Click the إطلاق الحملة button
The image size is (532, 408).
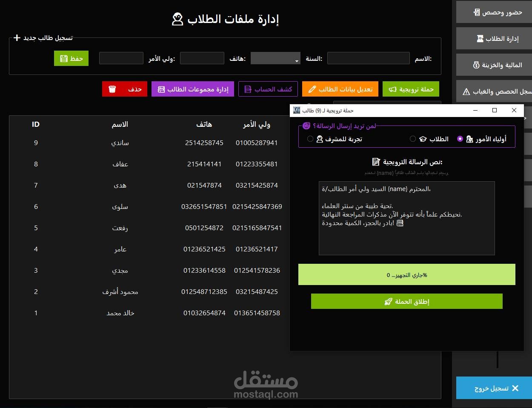406,301
